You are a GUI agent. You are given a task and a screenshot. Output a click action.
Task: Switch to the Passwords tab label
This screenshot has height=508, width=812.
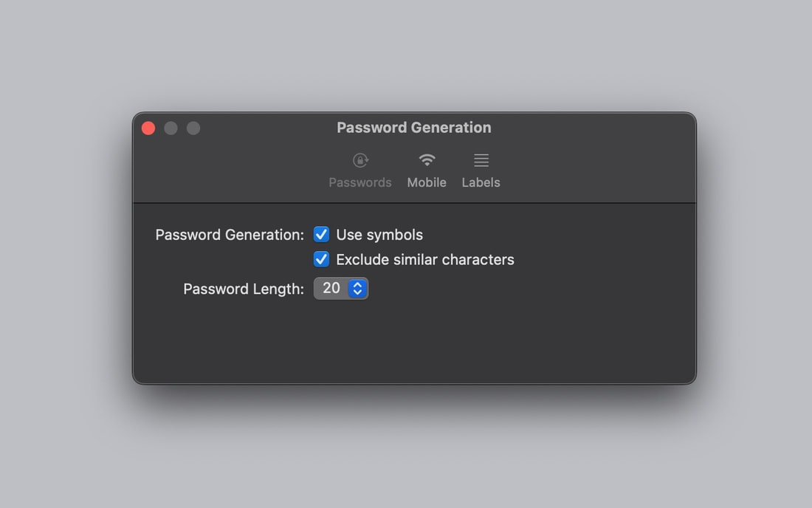[x=360, y=182]
